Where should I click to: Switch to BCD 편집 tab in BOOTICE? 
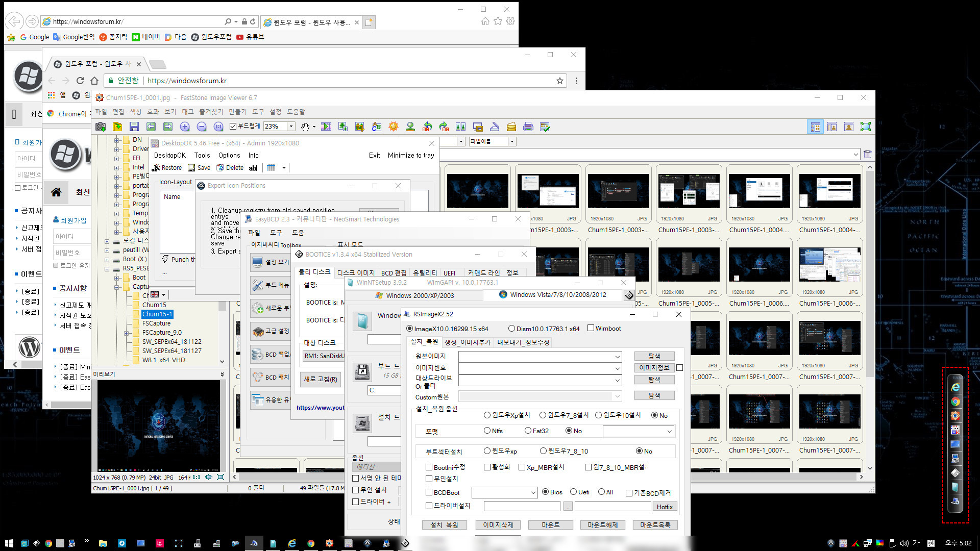[394, 273]
